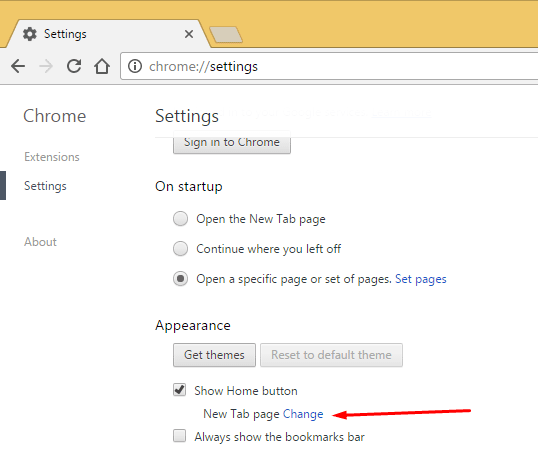Open the Set pages link
The width and height of the screenshot is (538, 463).
click(x=421, y=279)
